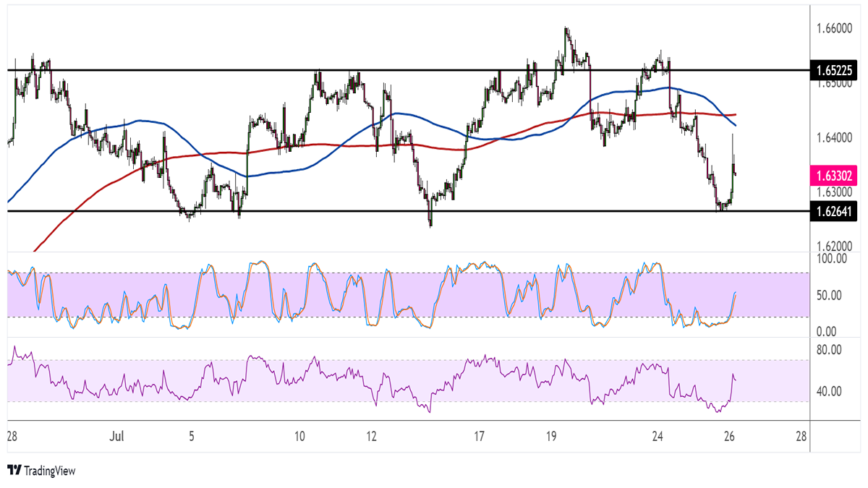Screen dimensions: 868x488
Task: Select the 1.65225 resistance price label
Action: tap(835, 71)
